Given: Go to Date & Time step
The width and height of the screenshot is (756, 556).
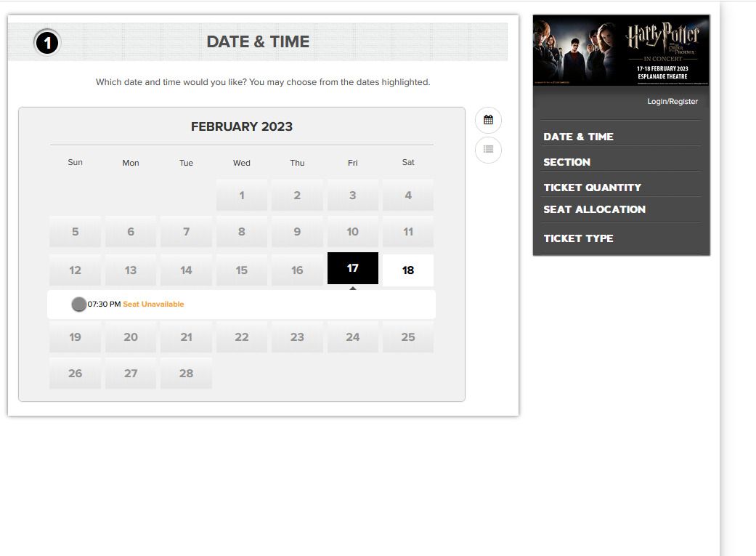Looking at the screenshot, I should tap(578, 137).
